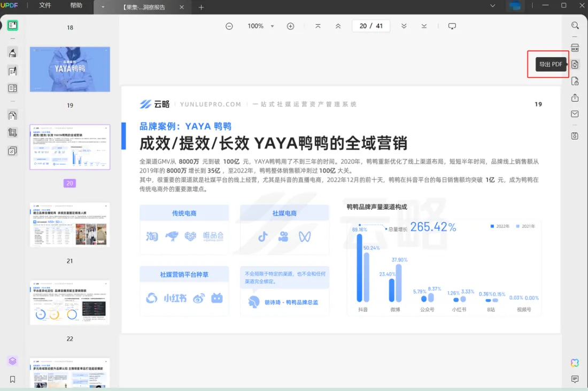Click the 抖音 axis label

[x=363, y=310]
